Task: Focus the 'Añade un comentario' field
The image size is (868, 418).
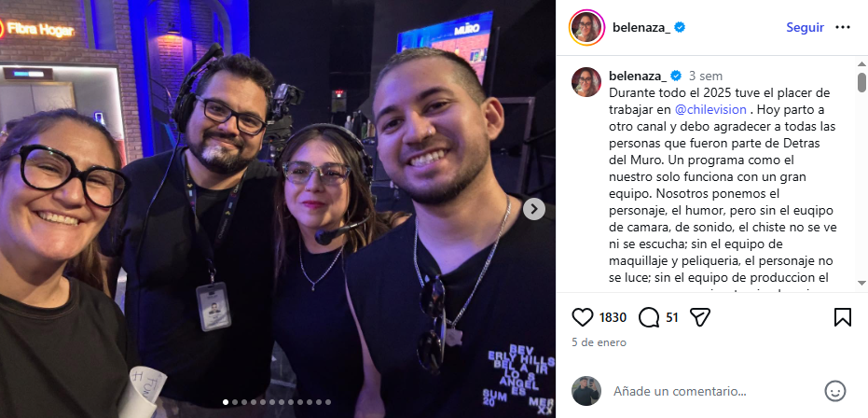Action: 680,391
